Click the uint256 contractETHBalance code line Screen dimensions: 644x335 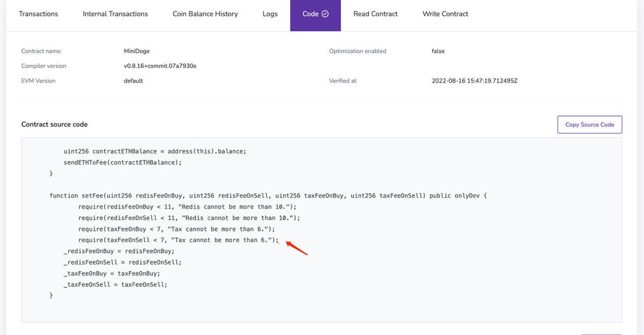pos(155,151)
